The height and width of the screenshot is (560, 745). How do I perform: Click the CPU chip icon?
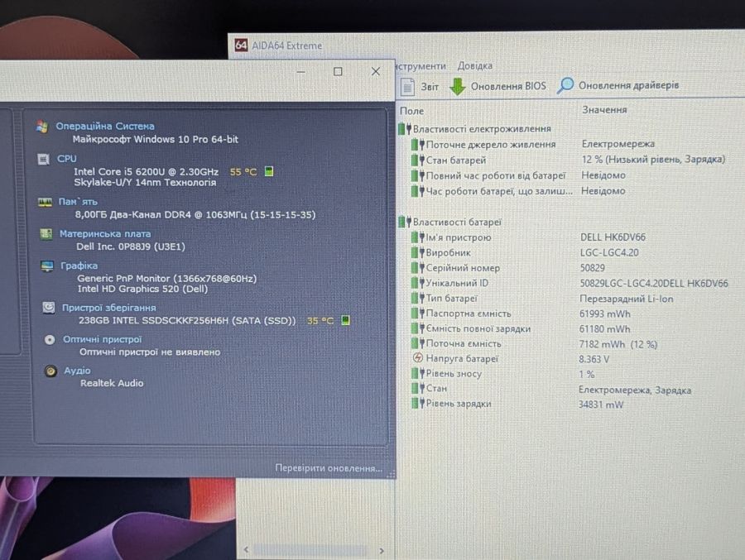(x=43, y=159)
